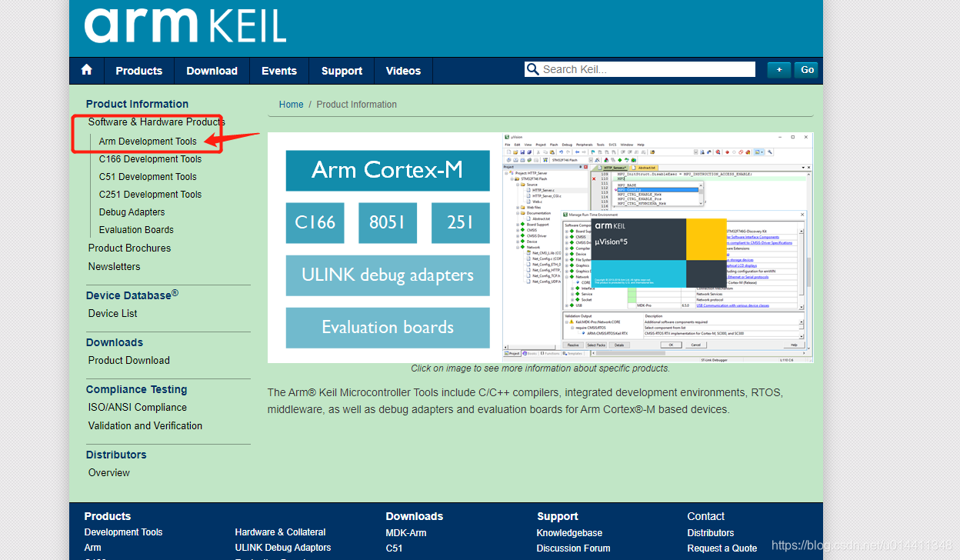Open the home icon in navigation bar
960x560 pixels.
86,70
